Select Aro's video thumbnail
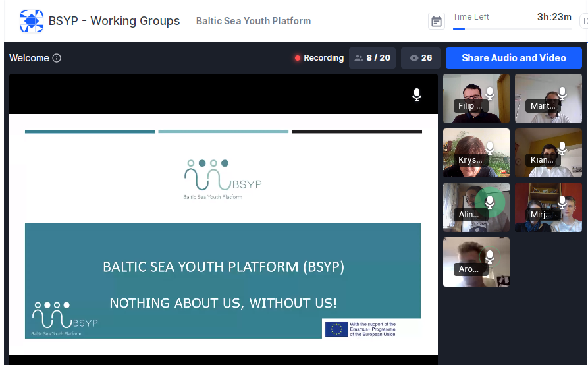Image resolution: width=588 pixels, height=365 pixels. tap(476, 262)
